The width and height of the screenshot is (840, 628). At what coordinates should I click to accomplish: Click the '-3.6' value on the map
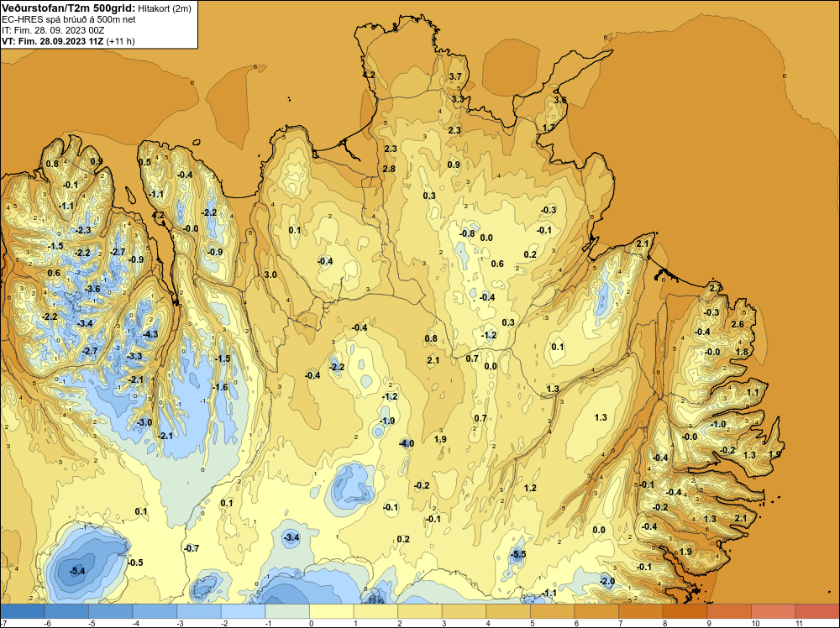pyautogui.click(x=92, y=289)
